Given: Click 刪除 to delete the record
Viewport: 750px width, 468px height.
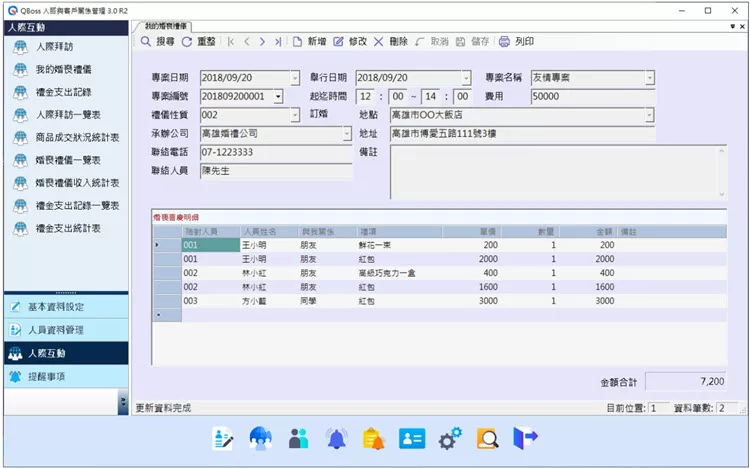Looking at the screenshot, I should [390, 42].
